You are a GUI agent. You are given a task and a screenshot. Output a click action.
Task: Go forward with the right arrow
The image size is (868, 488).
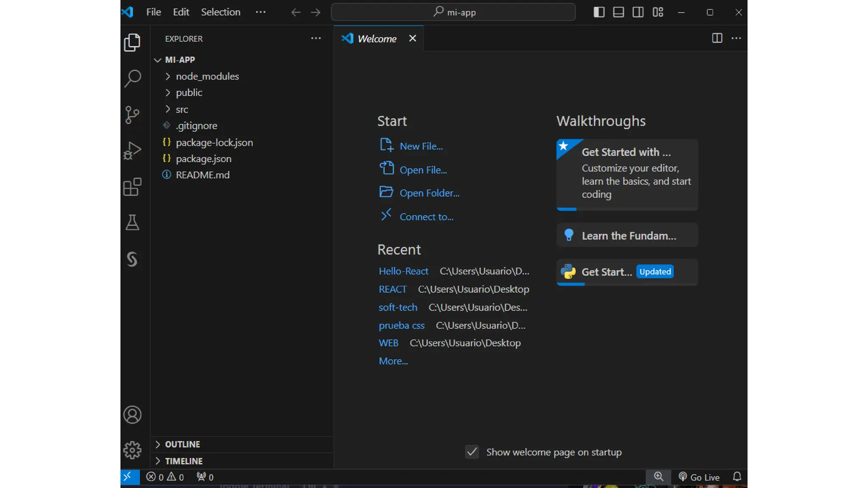[315, 12]
